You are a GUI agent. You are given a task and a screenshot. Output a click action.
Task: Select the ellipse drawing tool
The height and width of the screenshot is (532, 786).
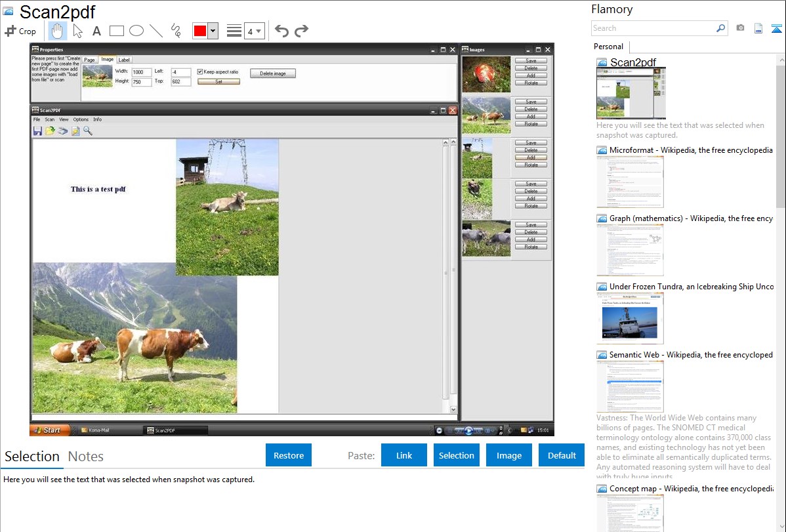tap(136, 31)
